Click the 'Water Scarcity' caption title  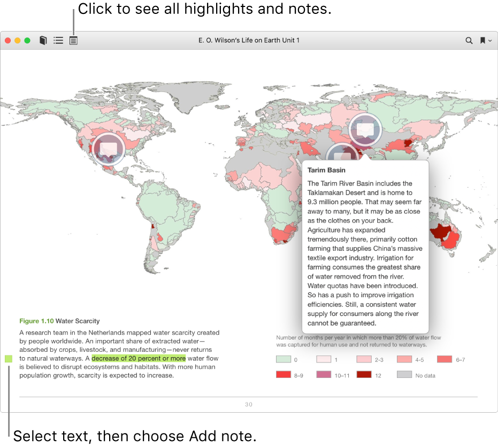click(x=78, y=321)
